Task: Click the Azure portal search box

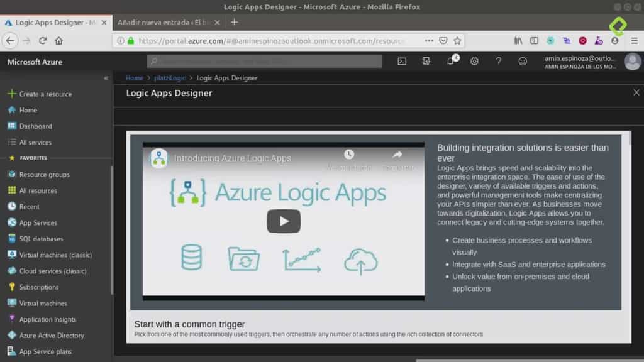Action: (265, 62)
